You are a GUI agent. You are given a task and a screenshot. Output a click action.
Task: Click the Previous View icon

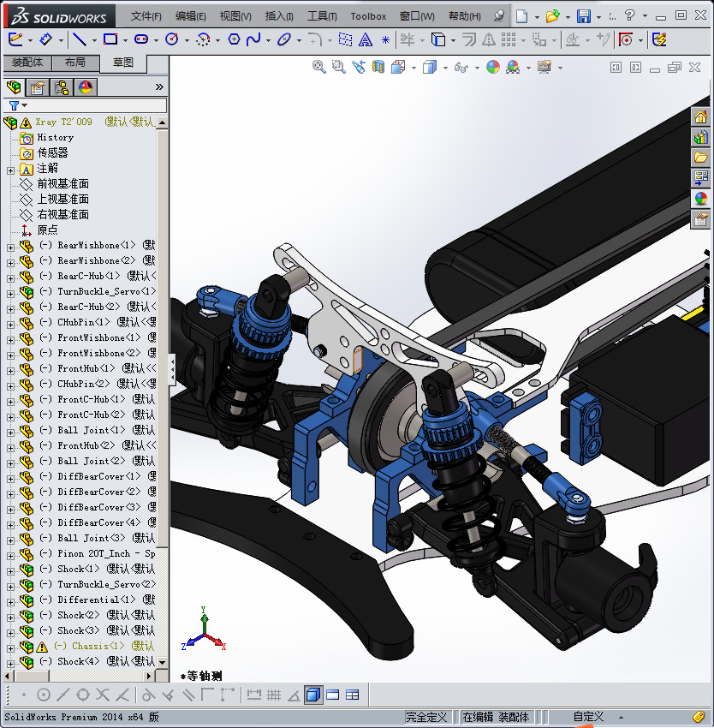pos(359,68)
